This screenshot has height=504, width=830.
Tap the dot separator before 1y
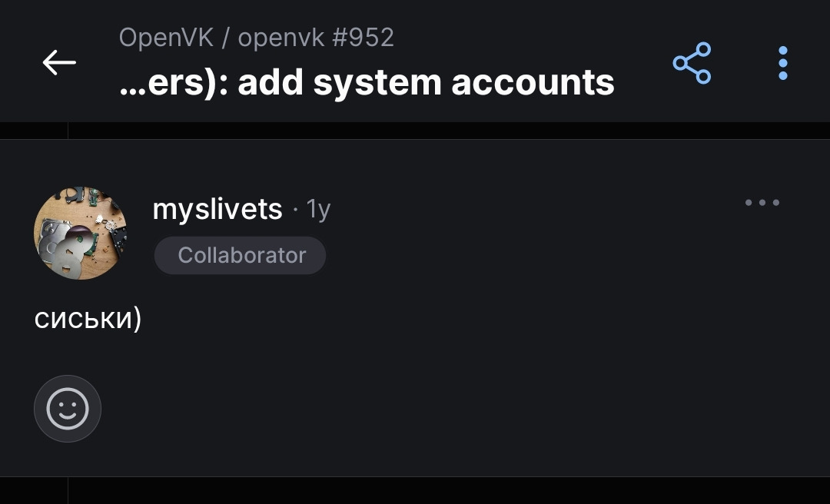pyautogui.click(x=295, y=211)
